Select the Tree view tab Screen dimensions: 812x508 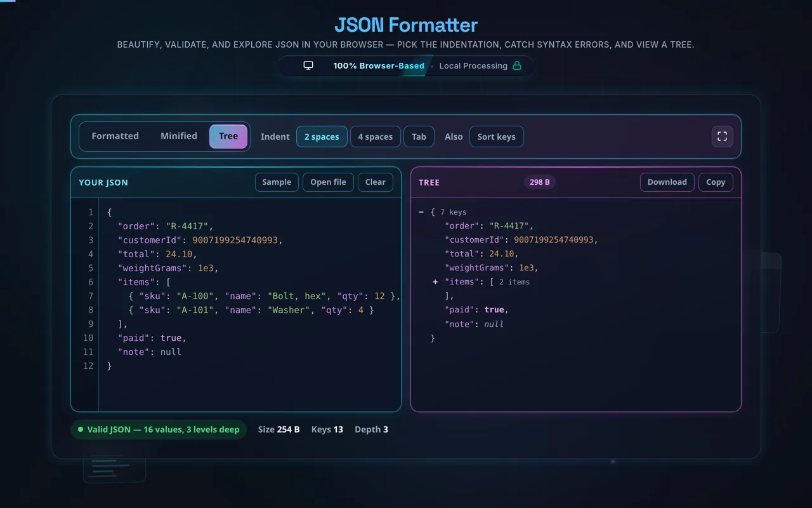(228, 136)
